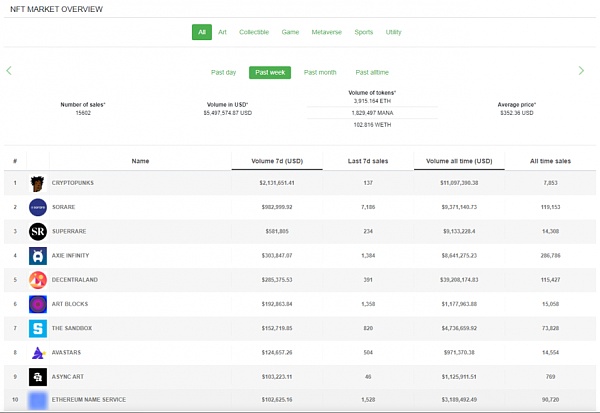This screenshot has height=413, width=600.
Task: Sort by Volume all time (USD) column
Action: 459,161
